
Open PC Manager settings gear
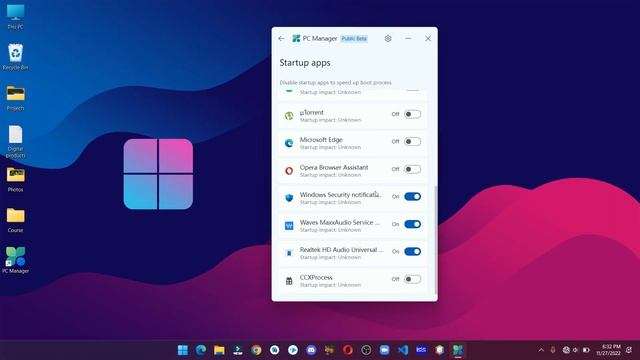(x=388, y=38)
